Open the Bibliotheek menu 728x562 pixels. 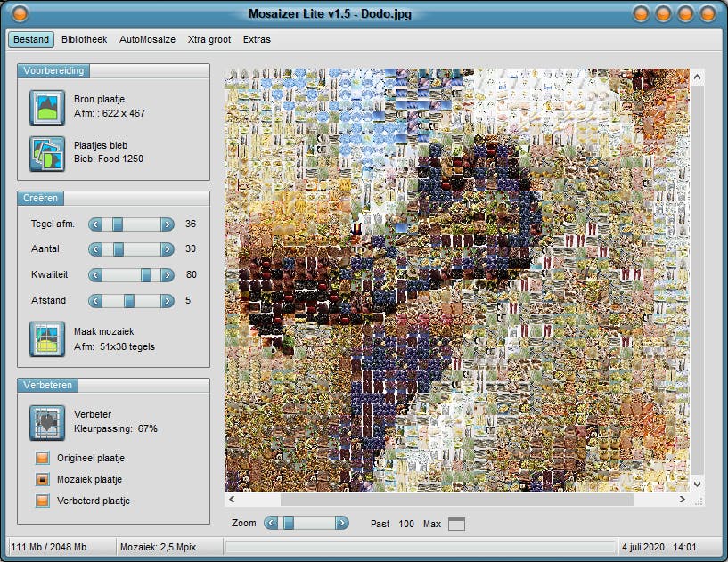(x=84, y=39)
